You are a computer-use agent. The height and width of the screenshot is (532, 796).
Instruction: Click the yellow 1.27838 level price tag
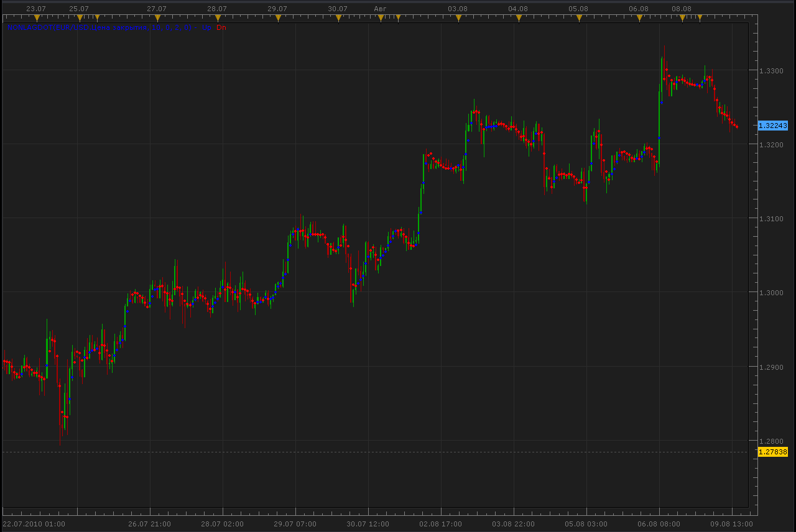(772, 452)
